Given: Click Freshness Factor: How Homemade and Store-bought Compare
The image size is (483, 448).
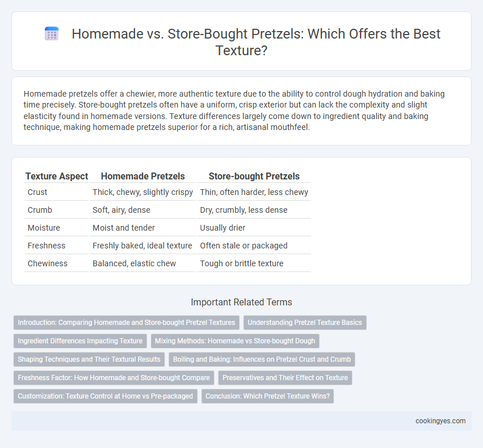Looking at the screenshot, I should tap(114, 378).
